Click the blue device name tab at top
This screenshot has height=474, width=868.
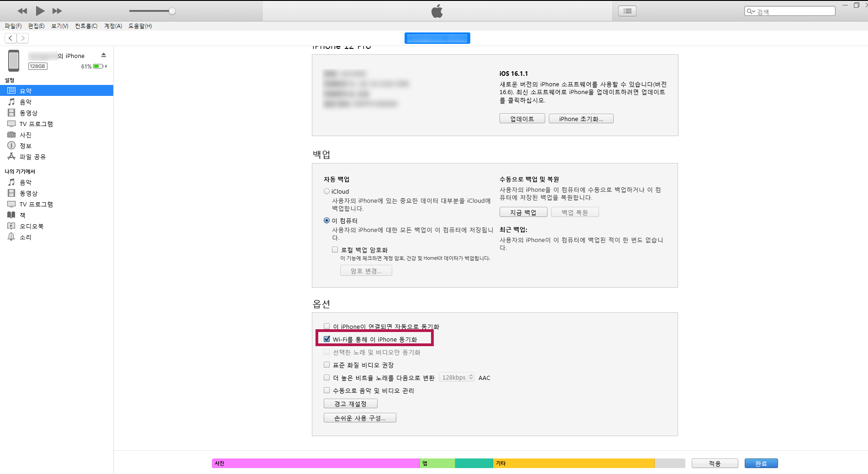[437, 38]
